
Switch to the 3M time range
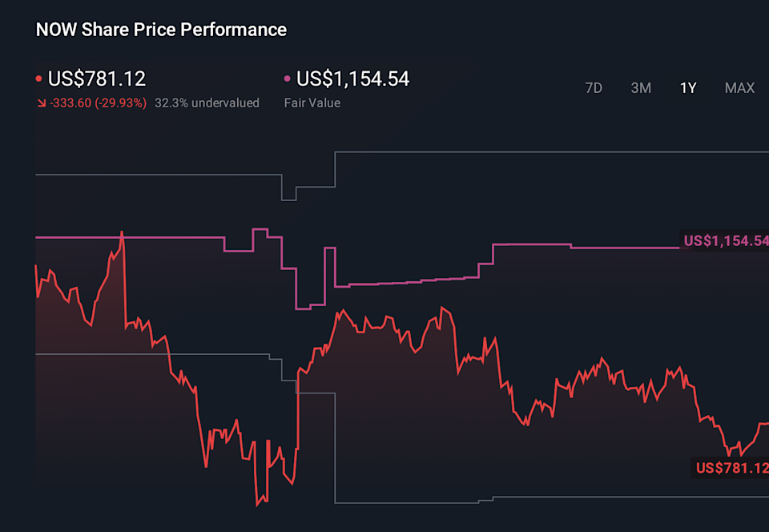(x=641, y=88)
